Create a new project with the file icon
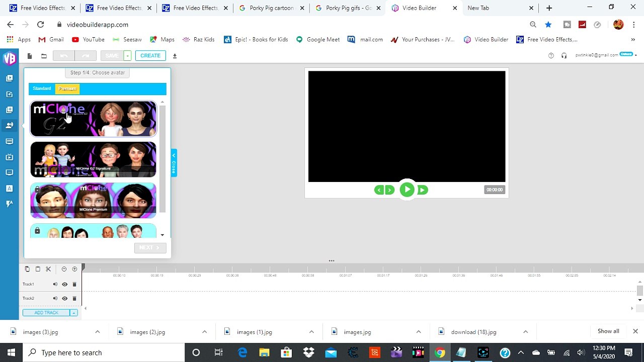This screenshot has width=644, height=362. (30, 56)
